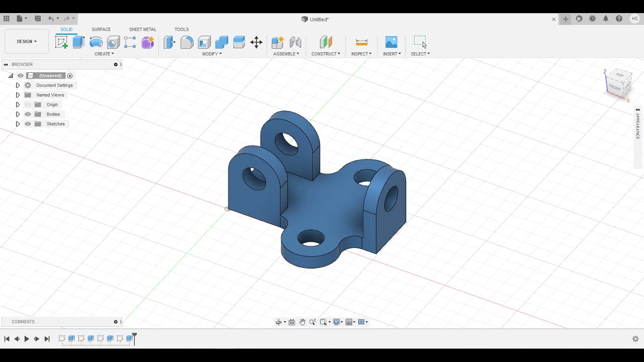Hide the Bodies folder
644x362 pixels.
tap(28, 114)
